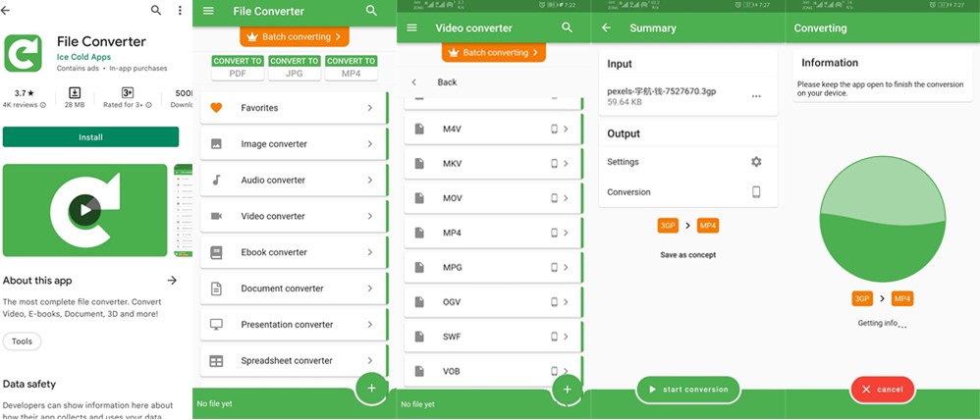Choose Convert to JPG shortcut
This screenshot has width=980, height=420.
tap(295, 68)
